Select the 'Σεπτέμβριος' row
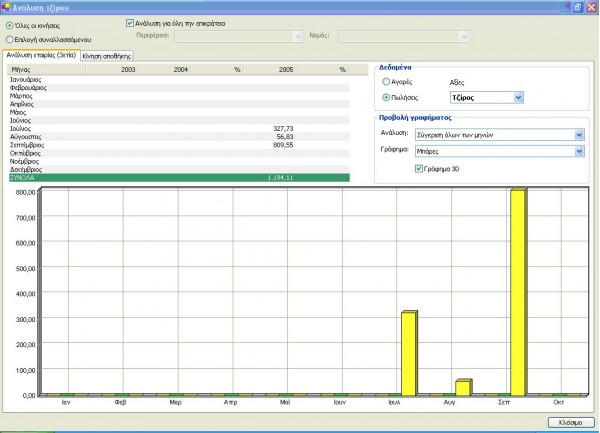600x433 pixels. coord(179,145)
